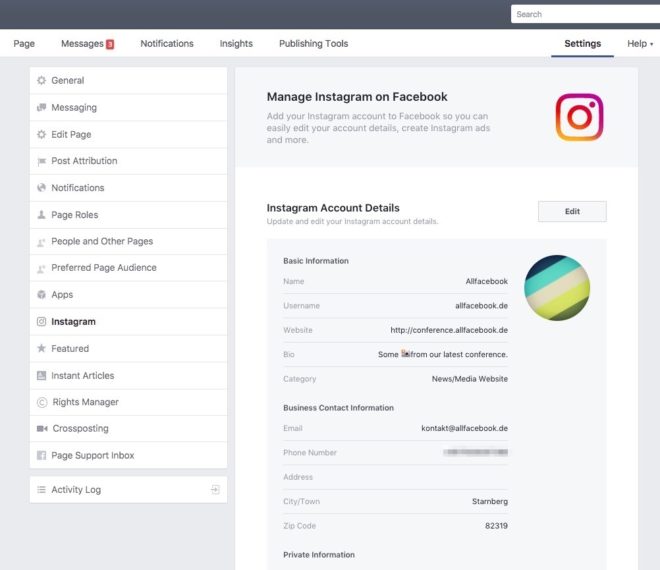This screenshot has width=660, height=570.
Task: Click the Business Contact Information heading
Action: (338, 408)
